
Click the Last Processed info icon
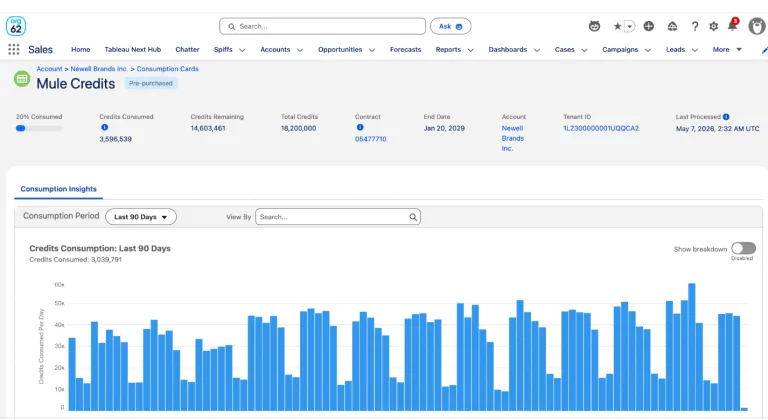(x=726, y=117)
